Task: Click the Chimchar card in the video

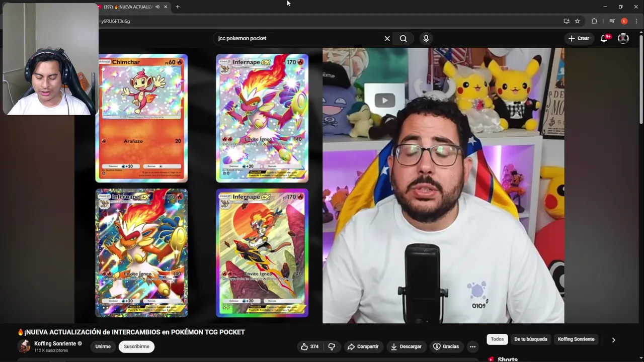Action: point(142,118)
